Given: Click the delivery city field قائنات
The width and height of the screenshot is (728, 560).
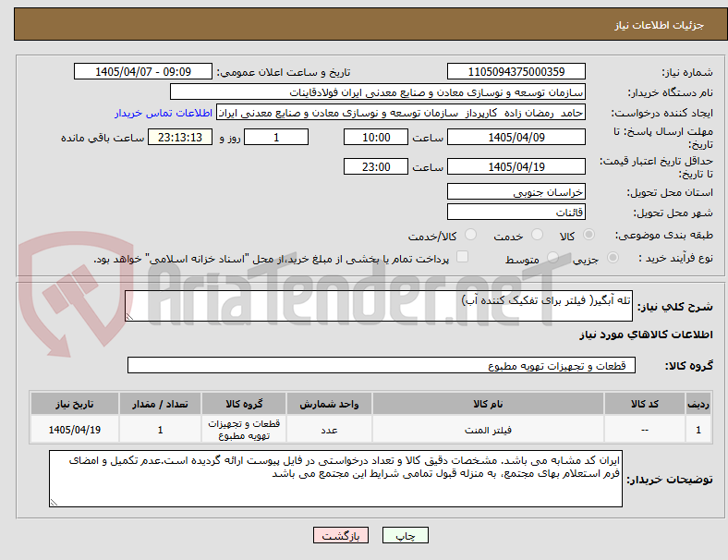Looking at the screenshot, I should click(516, 213).
